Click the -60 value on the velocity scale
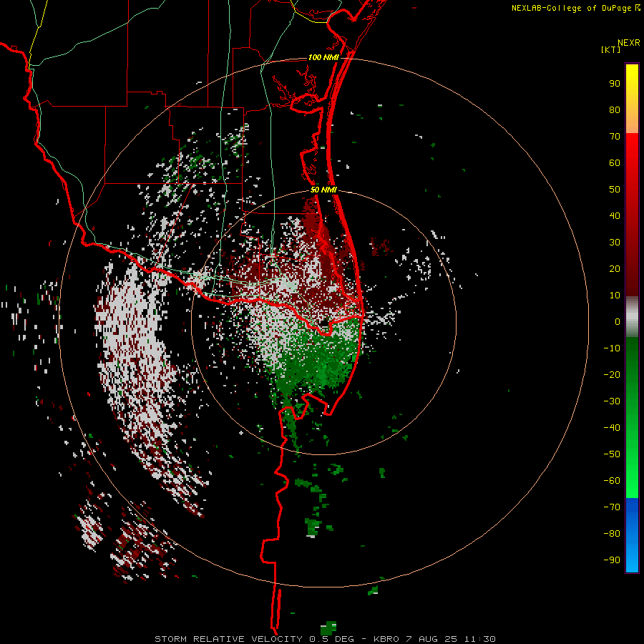This screenshot has width=644, height=644. (612, 481)
